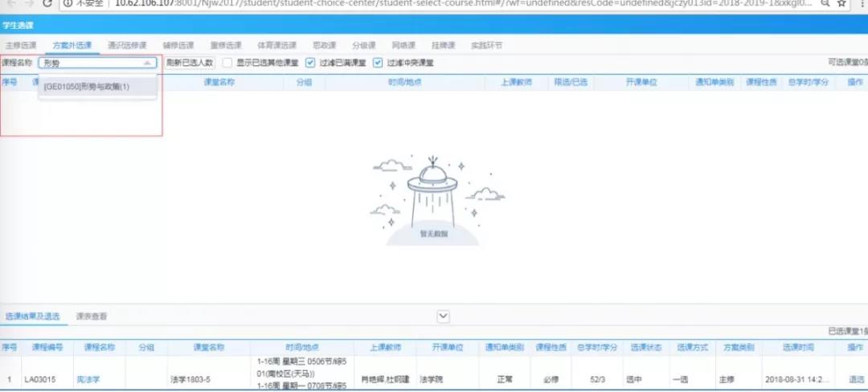Toggle the 显示已选其他课堂 checkbox
868x392 pixels.
tap(228, 63)
